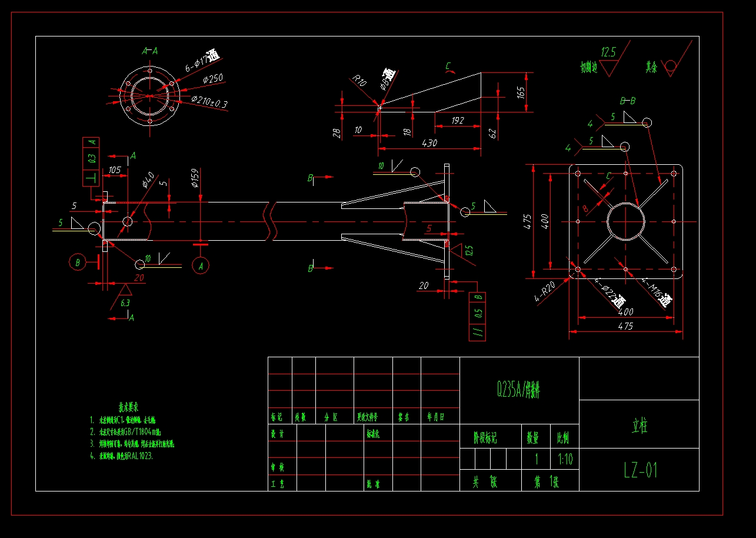The image size is (756, 538).
Task: Select the "Φ40" hole dimension
Action: 147,179
